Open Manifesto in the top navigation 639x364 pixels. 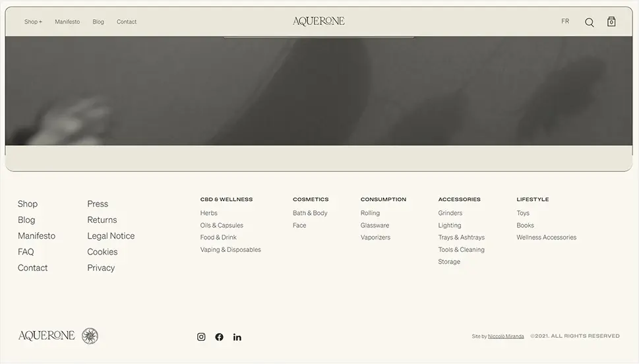[x=67, y=22]
